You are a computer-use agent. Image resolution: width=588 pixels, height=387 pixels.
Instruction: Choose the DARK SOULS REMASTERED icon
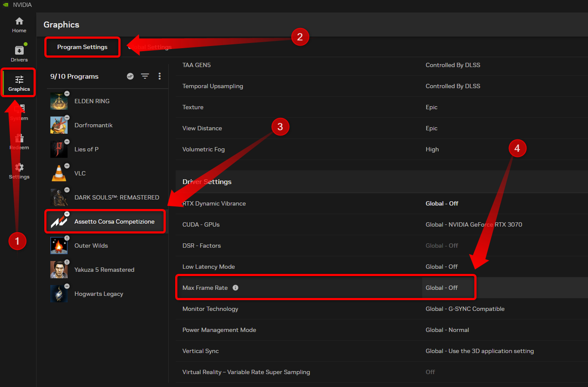pos(59,197)
